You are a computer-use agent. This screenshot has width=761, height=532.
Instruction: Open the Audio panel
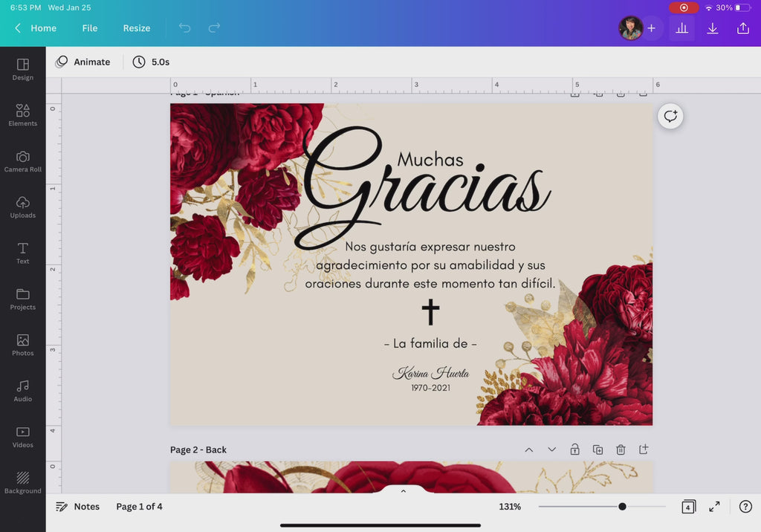point(23,392)
